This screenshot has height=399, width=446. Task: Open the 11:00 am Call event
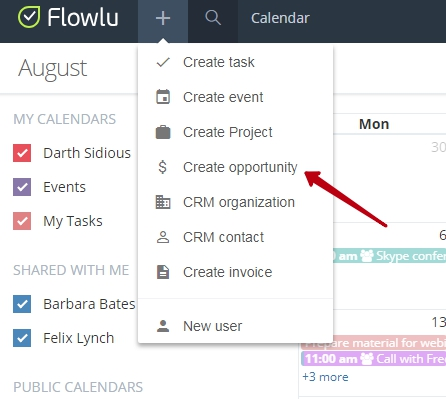(x=374, y=359)
